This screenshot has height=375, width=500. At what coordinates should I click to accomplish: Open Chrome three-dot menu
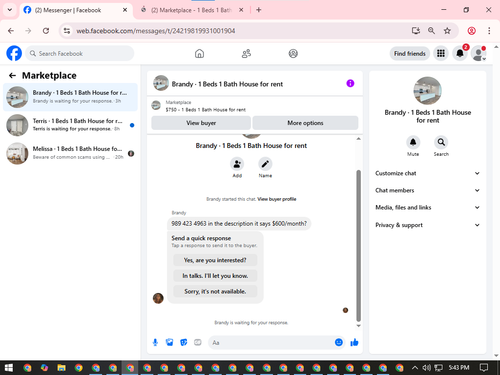(489, 31)
